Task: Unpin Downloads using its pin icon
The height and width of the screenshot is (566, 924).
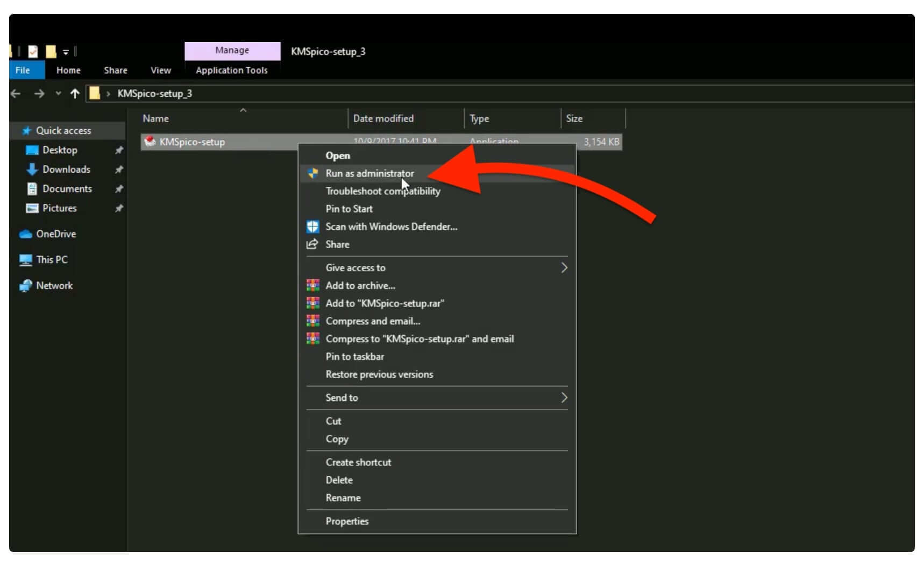Action: coord(119,169)
